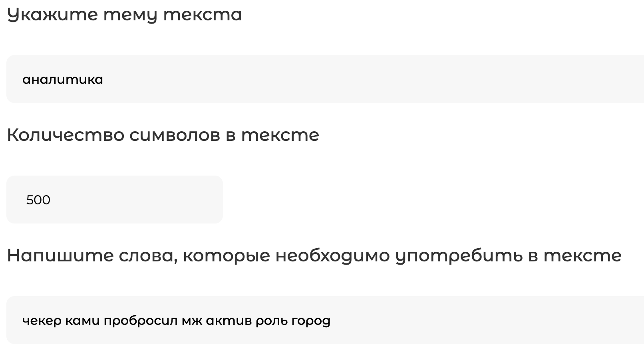Click the word "тему" in first heading
Screen dimensions: 644x348
click(x=130, y=15)
